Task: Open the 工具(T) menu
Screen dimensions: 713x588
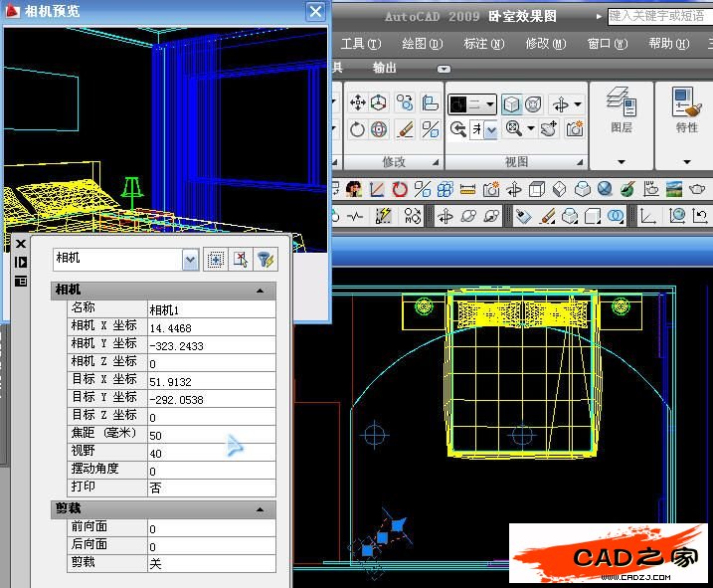Action: pos(360,44)
